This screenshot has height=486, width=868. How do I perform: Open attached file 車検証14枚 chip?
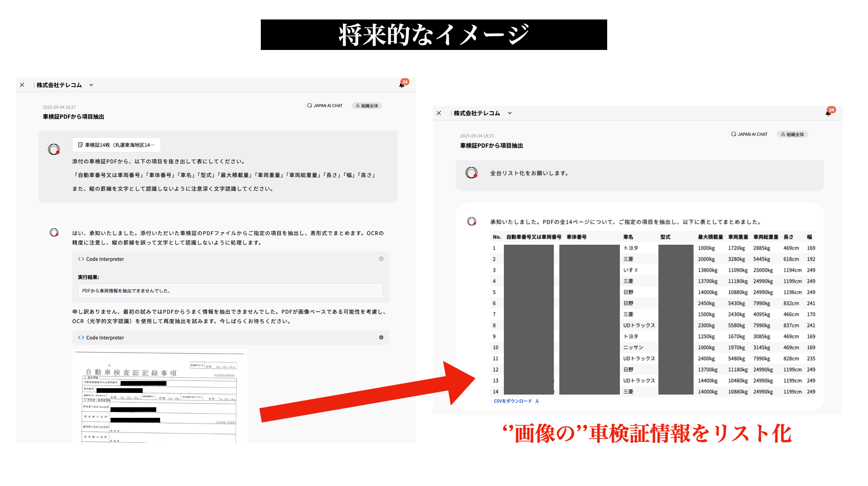tap(116, 145)
